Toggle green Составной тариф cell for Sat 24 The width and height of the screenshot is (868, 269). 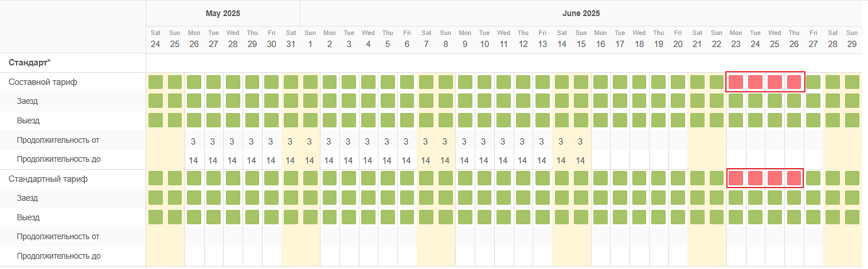[x=155, y=82]
